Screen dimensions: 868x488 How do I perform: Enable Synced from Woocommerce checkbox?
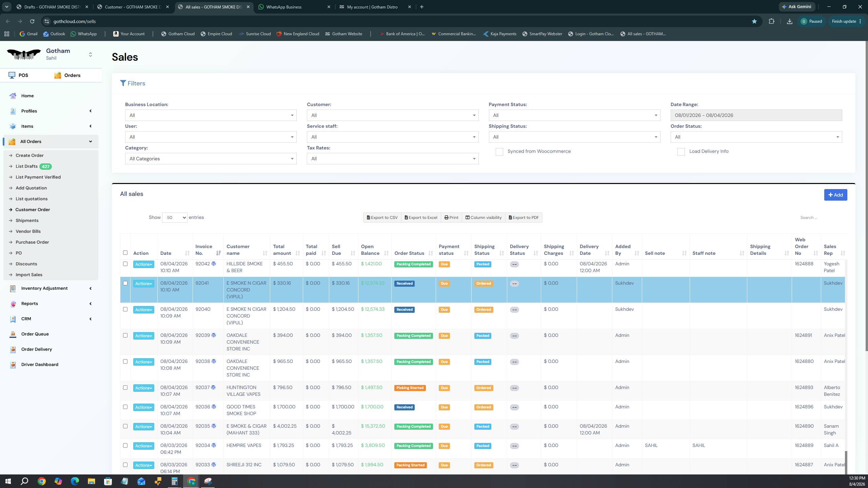[499, 152]
